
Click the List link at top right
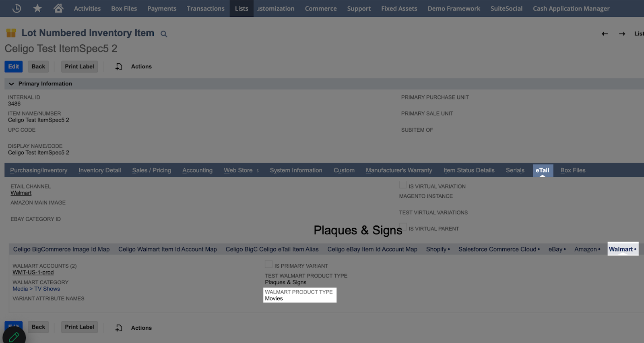639,34
